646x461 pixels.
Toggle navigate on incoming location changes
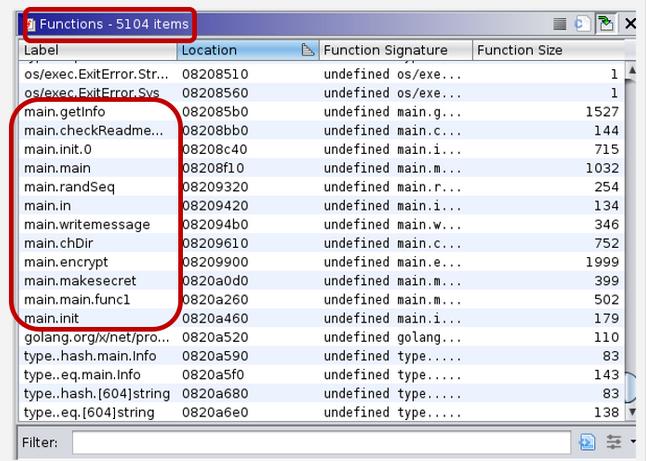click(606, 23)
